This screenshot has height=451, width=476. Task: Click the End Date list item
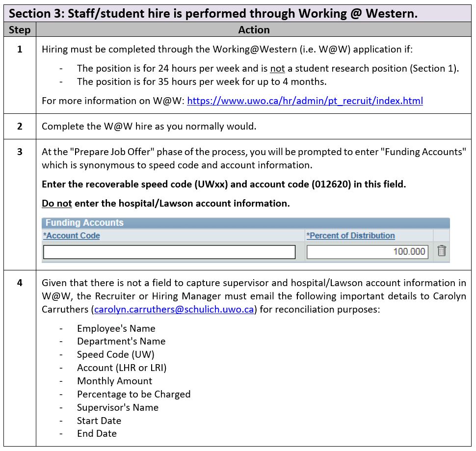pos(97,433)
